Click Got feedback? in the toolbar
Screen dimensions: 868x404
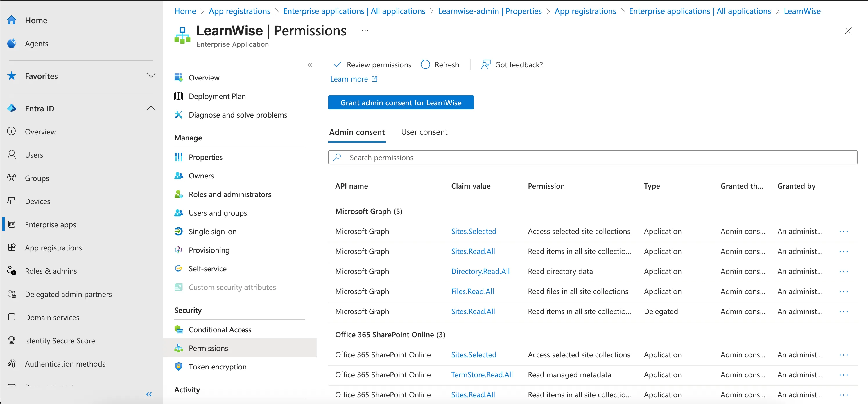(x=512, y=65)
